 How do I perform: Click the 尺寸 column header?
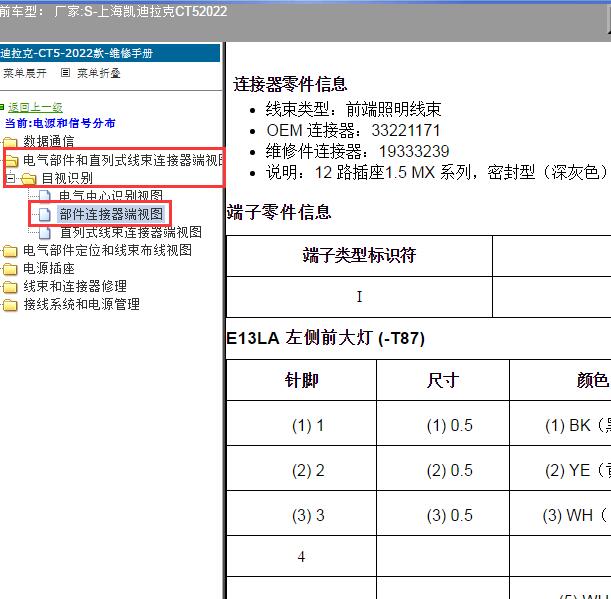pos(443,380)
